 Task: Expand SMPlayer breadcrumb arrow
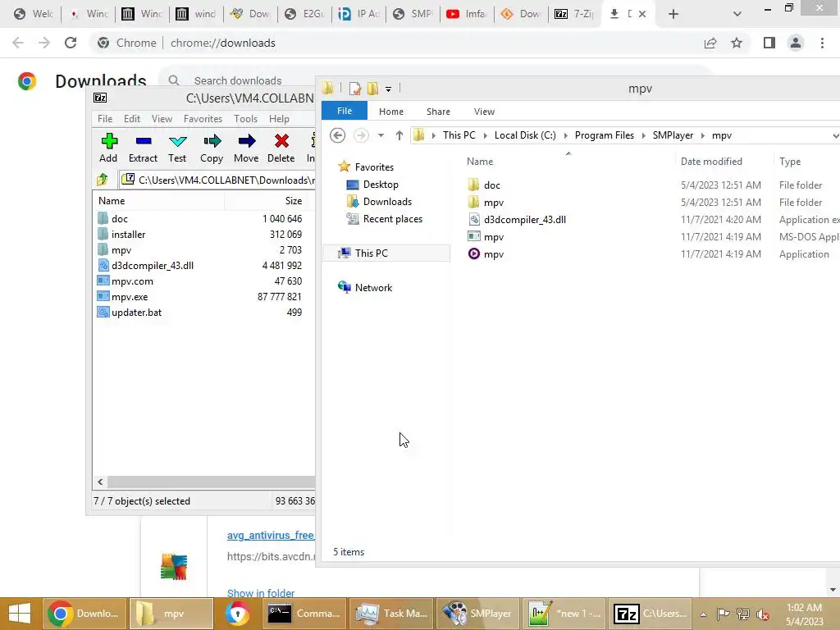(703, 135)
